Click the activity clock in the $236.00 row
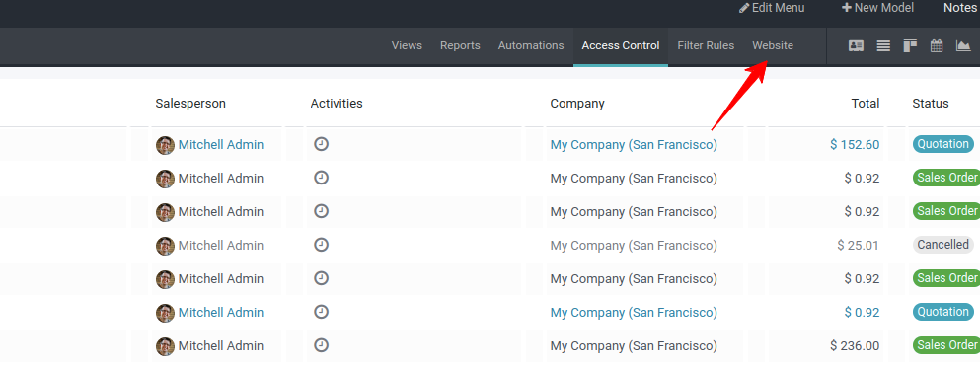Screen dimensions: 980x367 (x=321, y=345)
